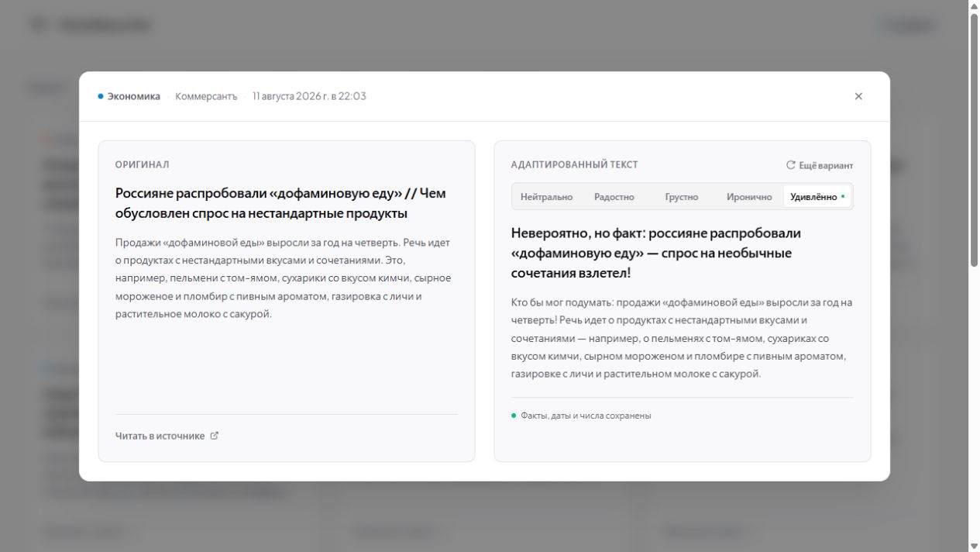The width and height of the screenshot is (980, 552).
Task: Click the blue dot before Экономика
Action: tap(101, 96)
